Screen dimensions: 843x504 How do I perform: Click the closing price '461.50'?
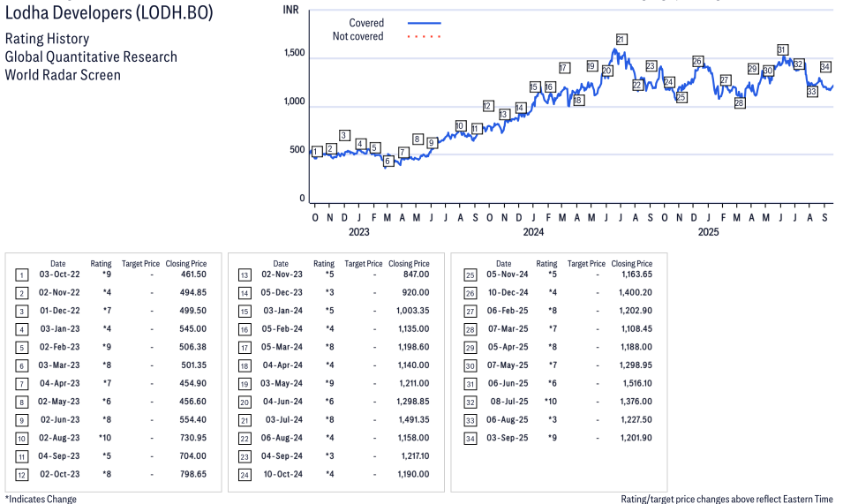click(x=193, y=274)
